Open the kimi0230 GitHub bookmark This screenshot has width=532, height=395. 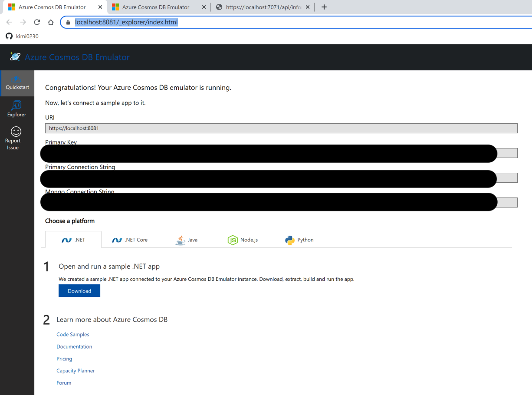[22, 36]
